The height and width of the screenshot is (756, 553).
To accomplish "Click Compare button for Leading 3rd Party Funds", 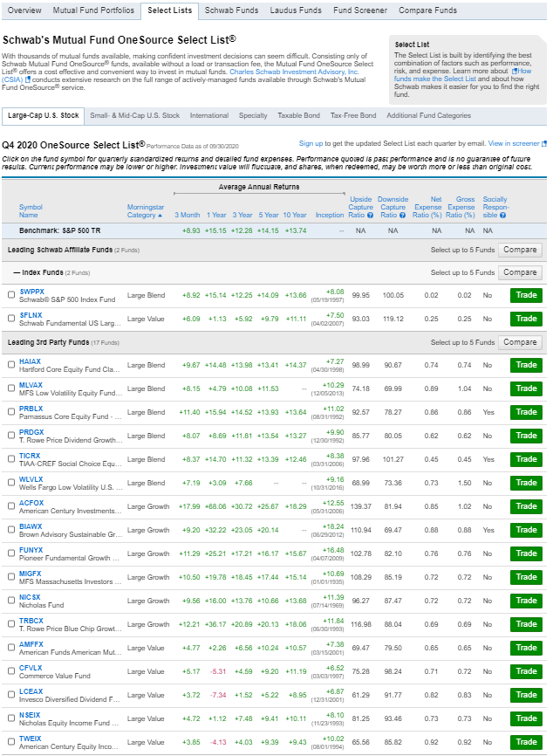I will pyautogui.click(x=520, y=342).
